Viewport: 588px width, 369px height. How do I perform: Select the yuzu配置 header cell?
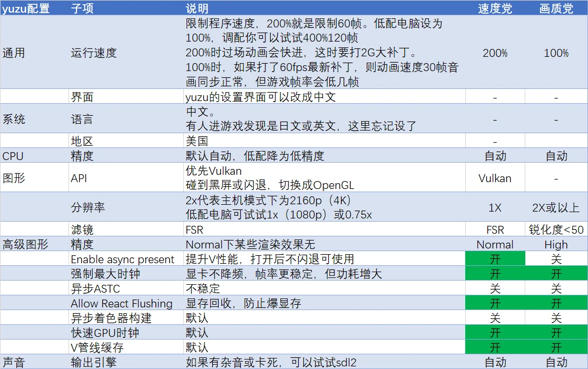[34, 8]
